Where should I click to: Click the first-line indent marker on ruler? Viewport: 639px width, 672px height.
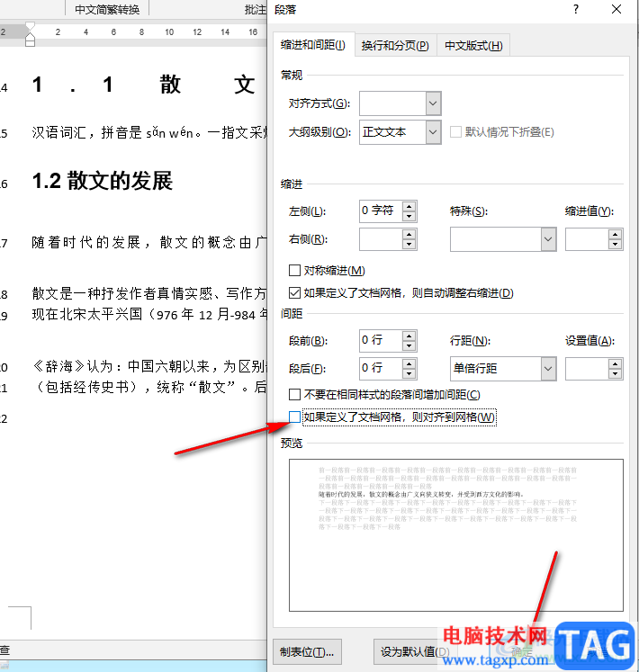30,26
